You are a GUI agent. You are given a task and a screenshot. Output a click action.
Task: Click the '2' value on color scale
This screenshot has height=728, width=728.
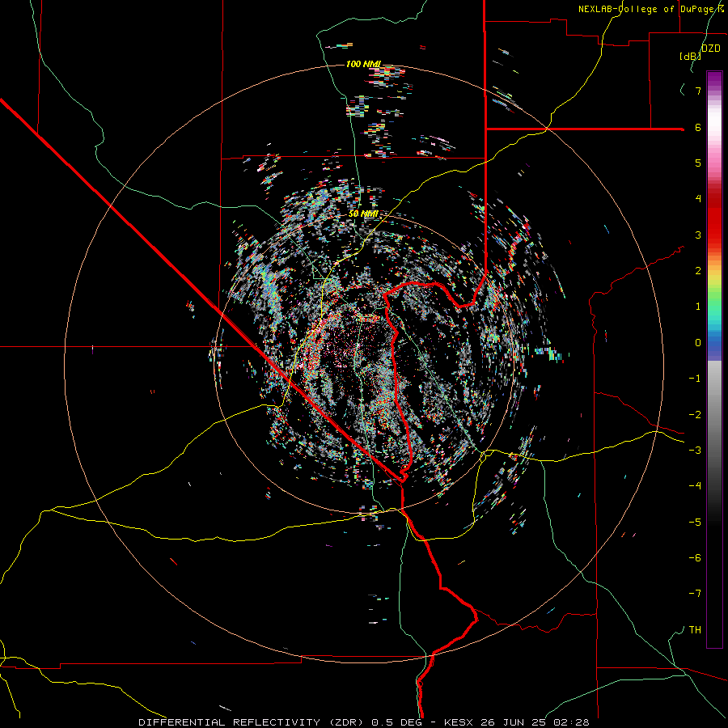(698, 271)
